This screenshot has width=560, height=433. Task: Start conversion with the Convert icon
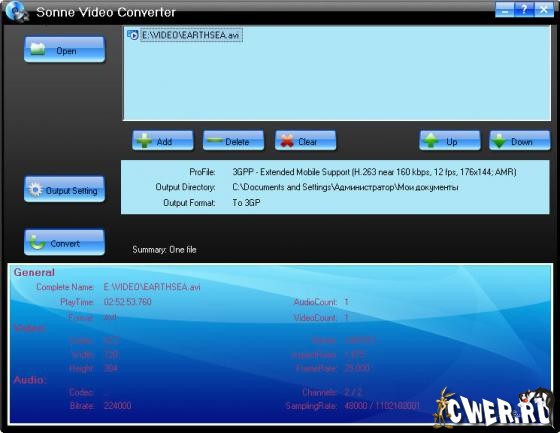37,243
